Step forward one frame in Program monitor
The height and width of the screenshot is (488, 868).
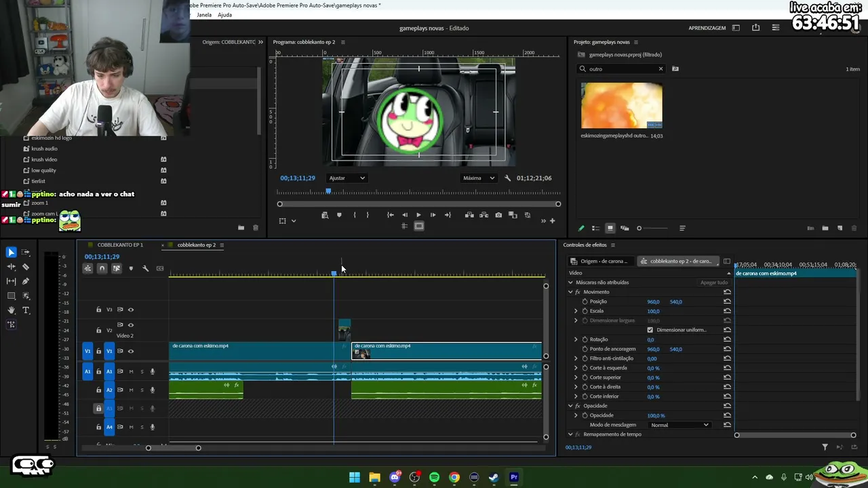433,215
